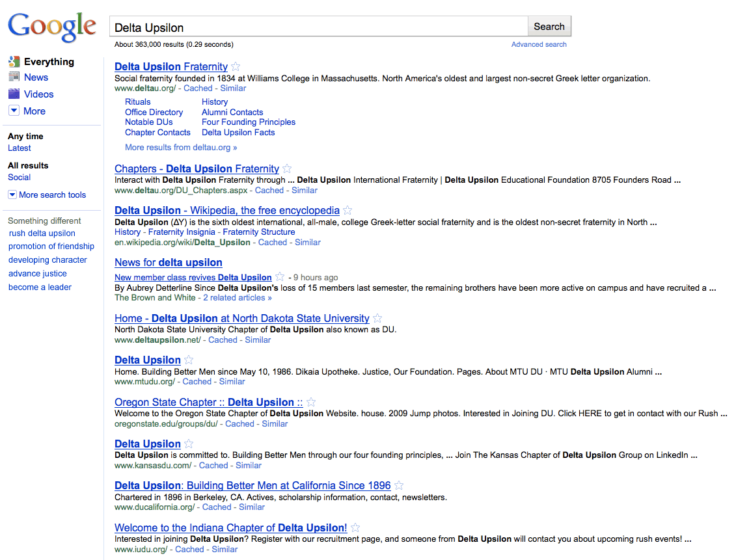Search suggestion advance justice

click(x=38, y=273)
